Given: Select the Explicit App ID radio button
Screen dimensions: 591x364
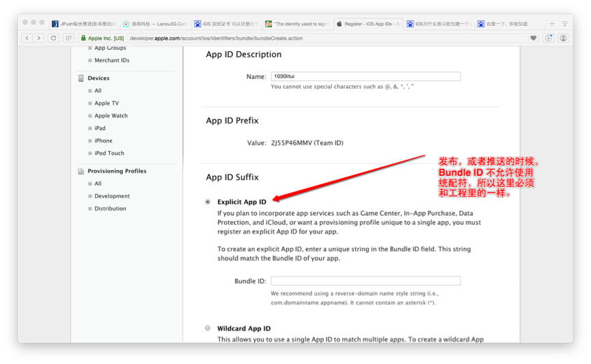Looking at the screenshot, I should (x=208, y=202).
